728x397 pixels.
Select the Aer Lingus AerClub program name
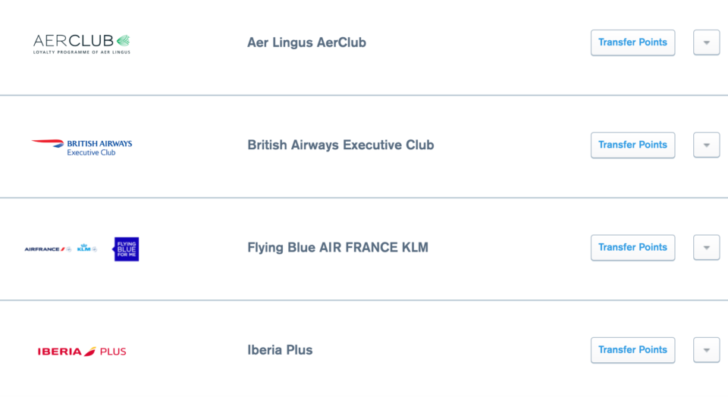(306, 43)
